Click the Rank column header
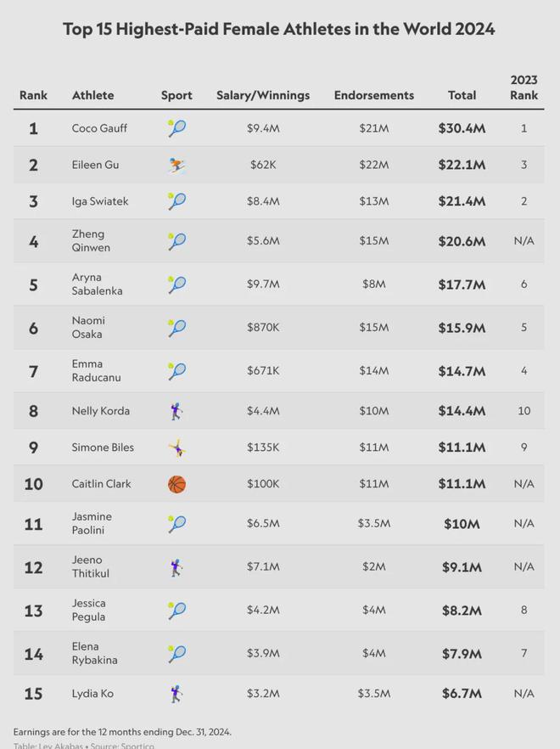Viewport: 560px width, 749px height. [33, 96]
